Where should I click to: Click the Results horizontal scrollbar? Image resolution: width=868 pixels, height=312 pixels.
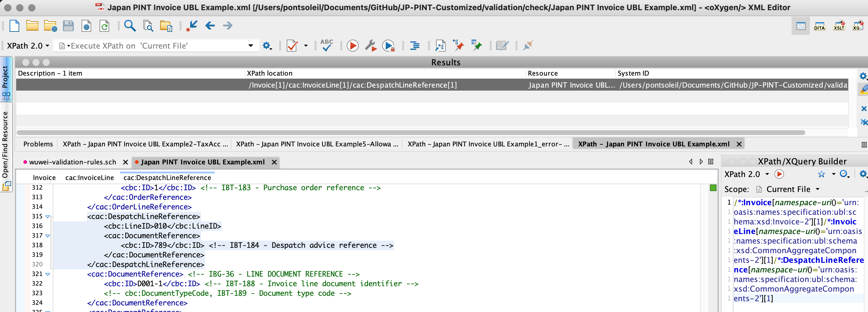coord(411,133)
